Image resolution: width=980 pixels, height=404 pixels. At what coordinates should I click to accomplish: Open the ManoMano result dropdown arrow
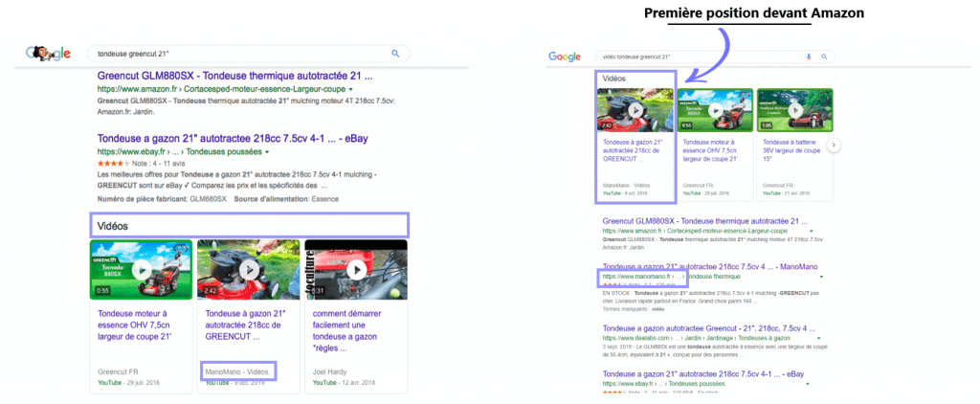pos(821,277)
